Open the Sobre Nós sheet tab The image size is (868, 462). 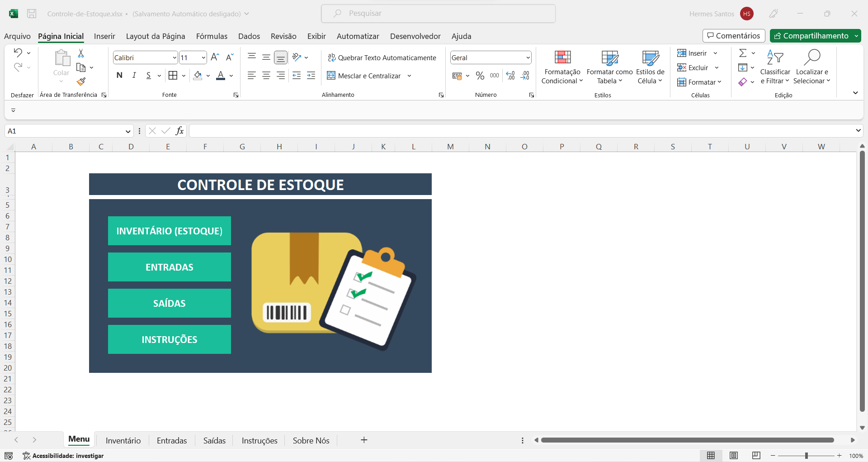point(311,440)
